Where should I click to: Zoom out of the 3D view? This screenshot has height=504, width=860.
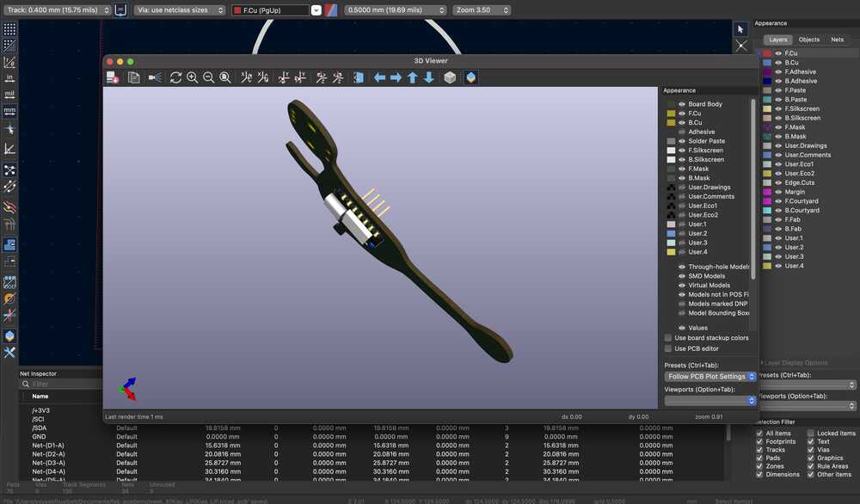pos(208,77)
